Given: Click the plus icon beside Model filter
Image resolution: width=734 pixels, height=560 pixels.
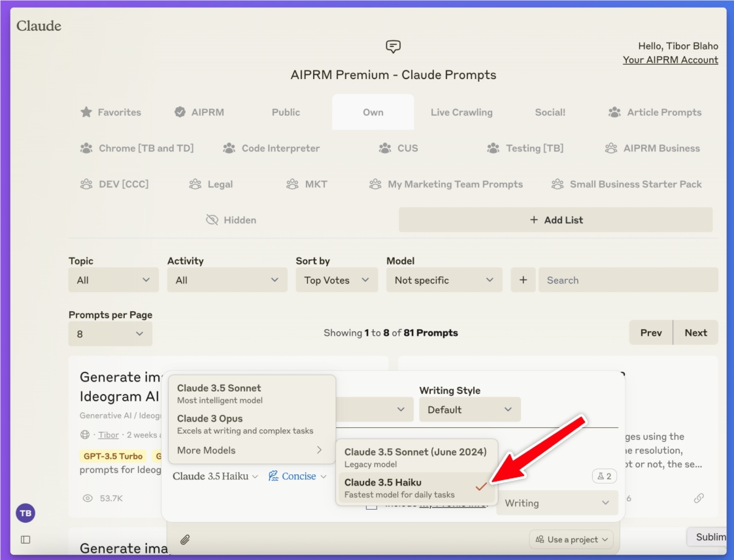Looking at the screenshot, I should tap(523, 280).
